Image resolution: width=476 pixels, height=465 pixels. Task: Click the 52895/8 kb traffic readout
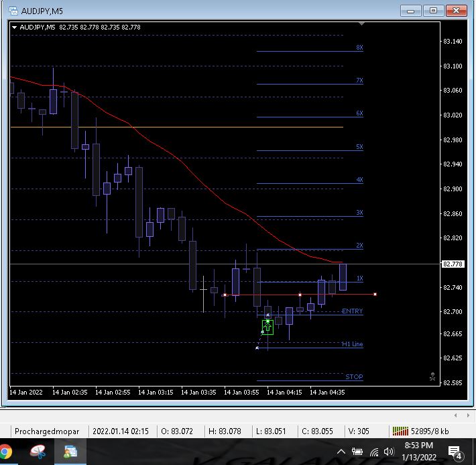[430, 431]
